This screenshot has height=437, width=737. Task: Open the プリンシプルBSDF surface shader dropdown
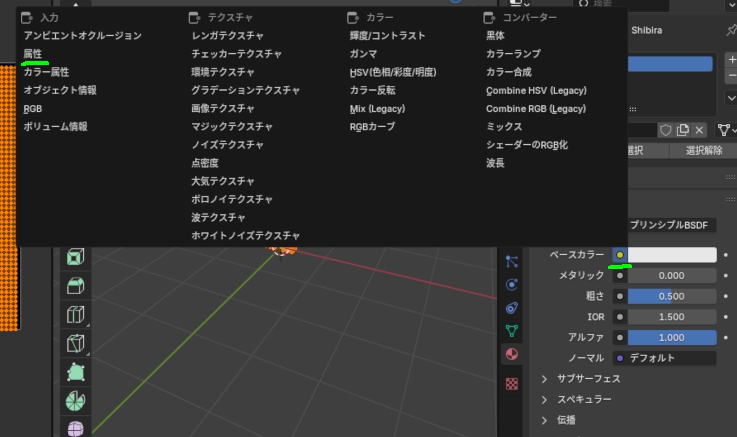[671, 225]
